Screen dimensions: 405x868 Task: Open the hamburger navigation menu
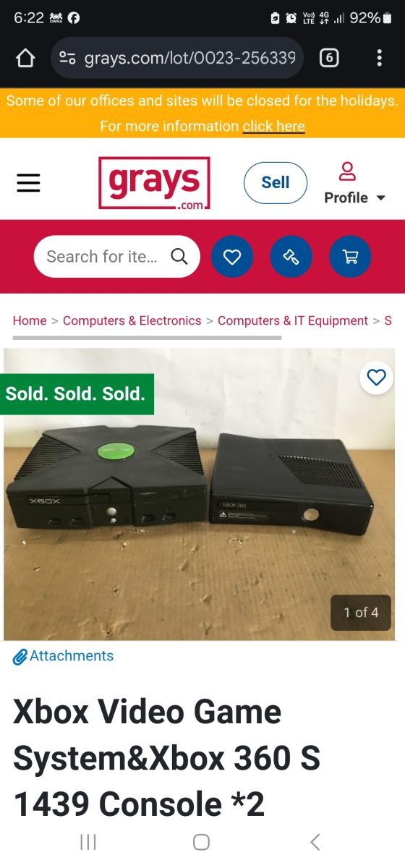point(28,183)
